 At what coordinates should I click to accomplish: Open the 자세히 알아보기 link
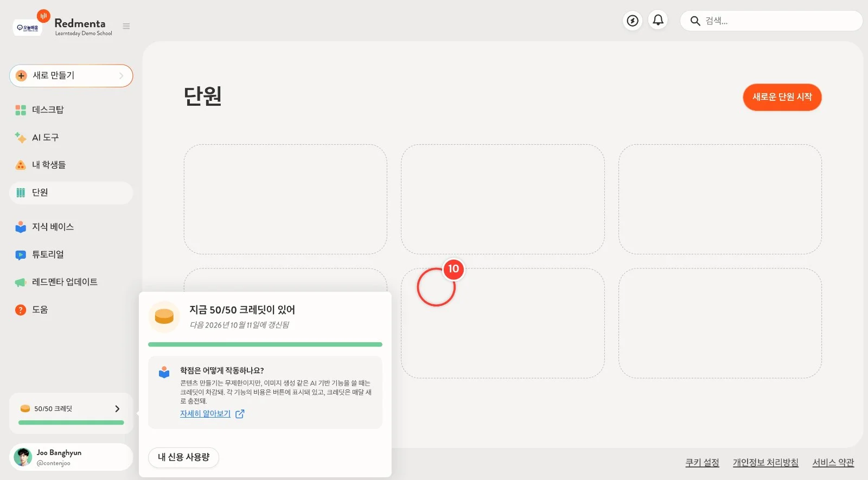pyautogui.click(x=205, y=413)
